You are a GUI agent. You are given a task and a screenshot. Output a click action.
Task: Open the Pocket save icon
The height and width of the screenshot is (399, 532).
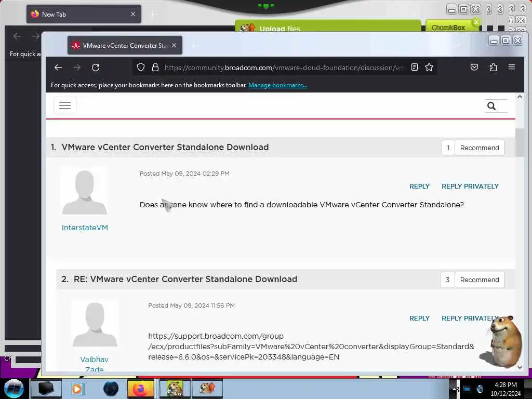click(x=474, y=67)
